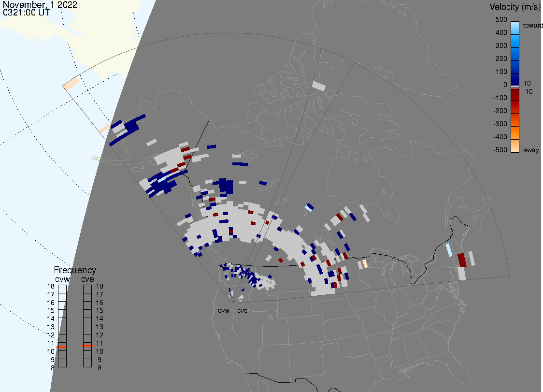The image size is (543, 392).
Task: Click the orange marker on cve frequency bar
Action: tap(87, 346)
